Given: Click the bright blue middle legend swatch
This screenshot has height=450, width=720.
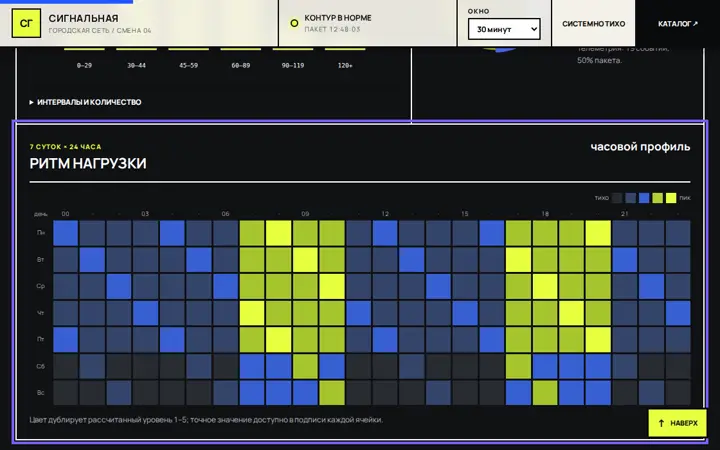Looking at the screenshot, I should 644,198.
